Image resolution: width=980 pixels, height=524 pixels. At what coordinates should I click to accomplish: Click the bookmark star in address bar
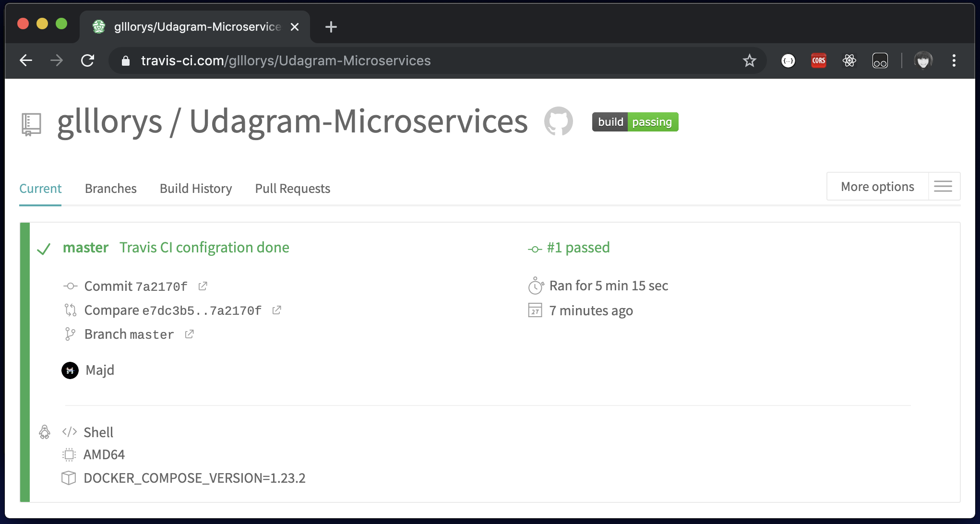(x=749, y=61)
